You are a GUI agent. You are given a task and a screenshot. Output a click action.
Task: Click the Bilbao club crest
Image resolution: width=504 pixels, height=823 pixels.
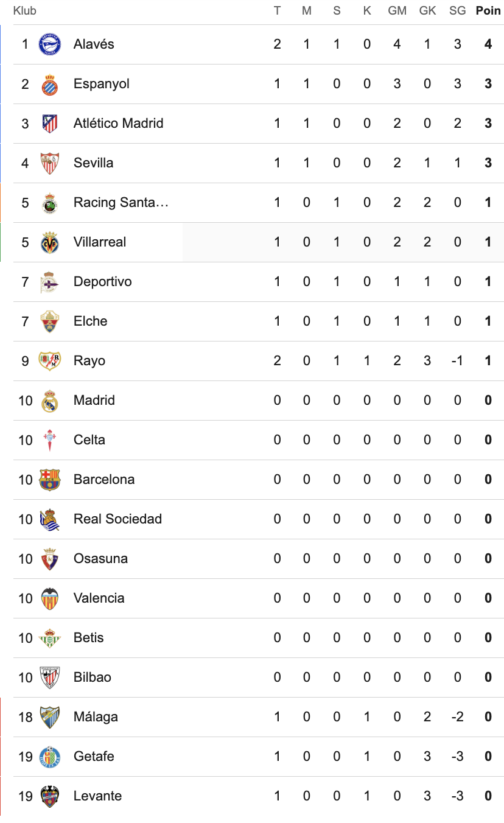click(49, 678)
